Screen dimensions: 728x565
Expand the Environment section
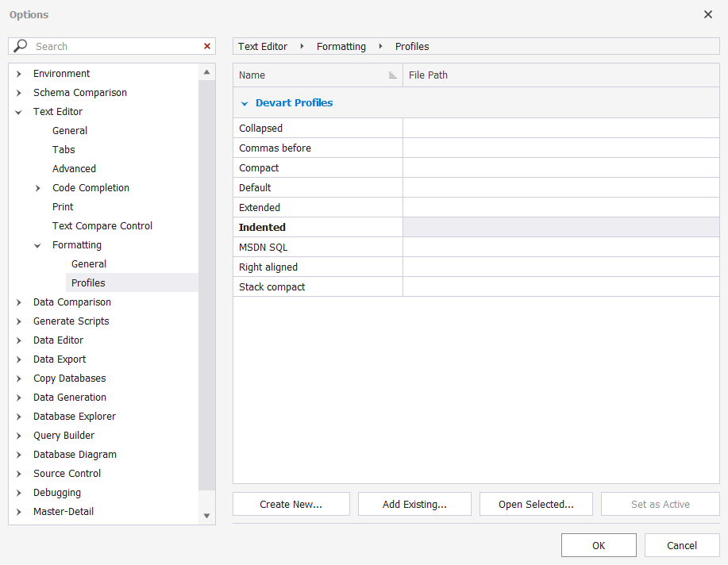point(17,73)
